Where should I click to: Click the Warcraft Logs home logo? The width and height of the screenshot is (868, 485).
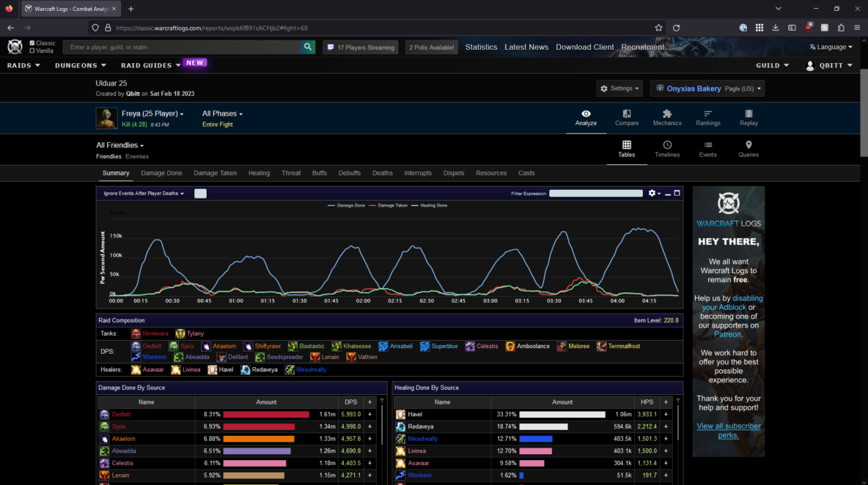(x=15, y=47)
